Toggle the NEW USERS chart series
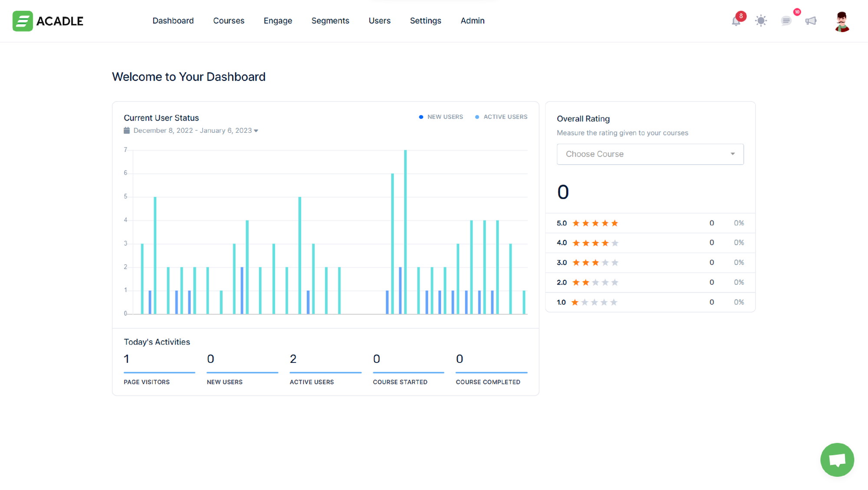868x490 pixels. (x=441, y=116)
